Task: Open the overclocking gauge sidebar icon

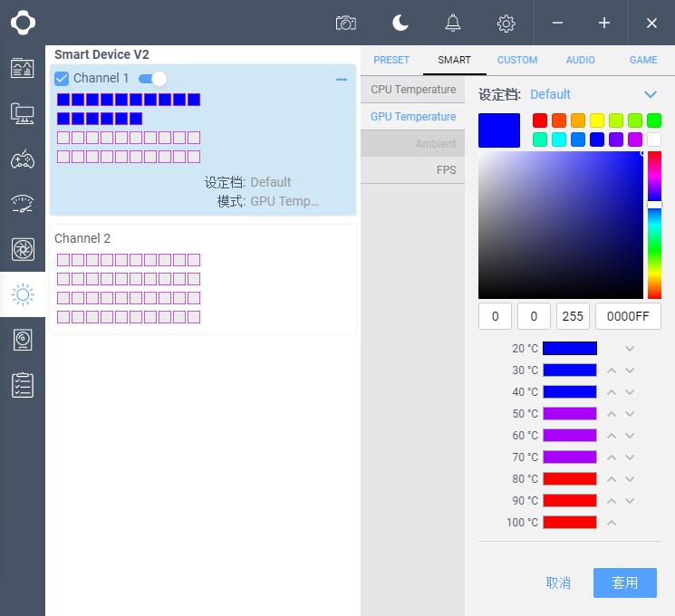Action: click(23, 204)
